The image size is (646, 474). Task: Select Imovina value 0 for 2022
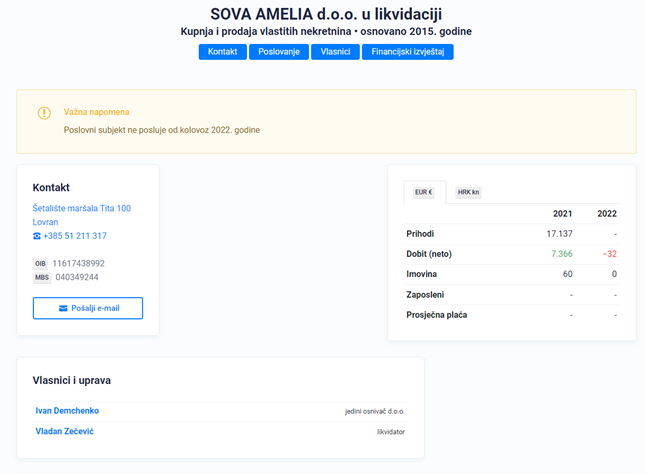click(614, 274)
